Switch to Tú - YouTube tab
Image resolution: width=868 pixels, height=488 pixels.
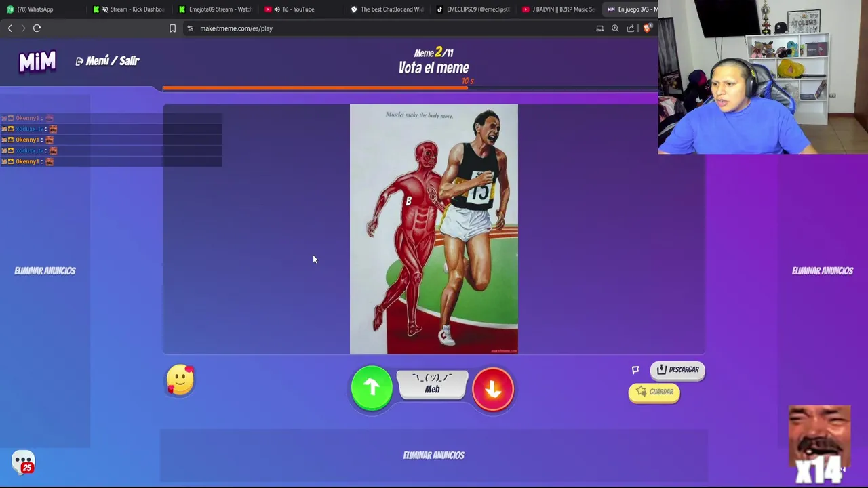click(x=300, y=9)
